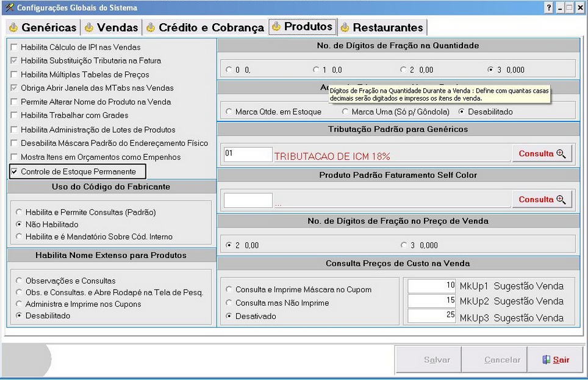The width and height of the screenshot is (588, 380).
Task: Toggle Controle de Estoque Permanente checkbox
Action: pos(15,171)
